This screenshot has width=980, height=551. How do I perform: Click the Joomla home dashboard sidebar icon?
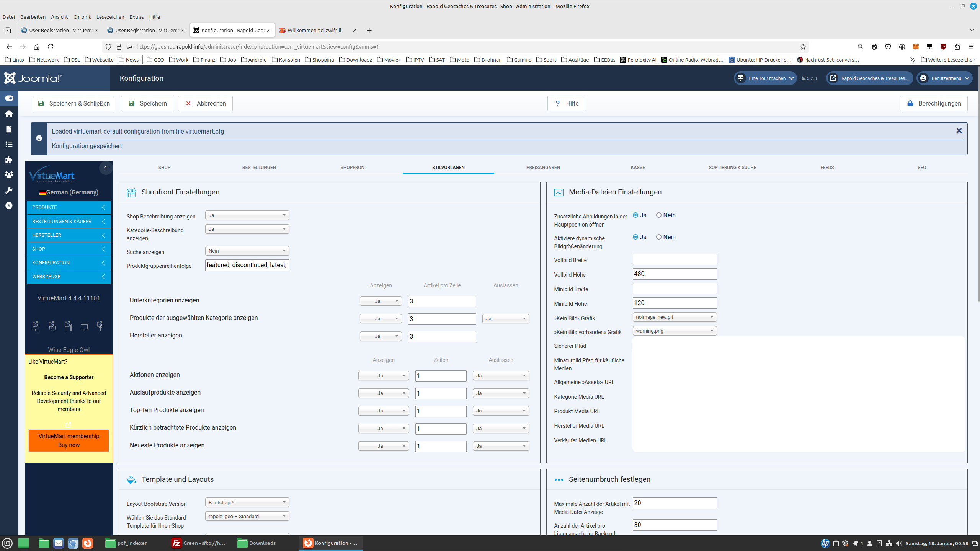(9, 114)
